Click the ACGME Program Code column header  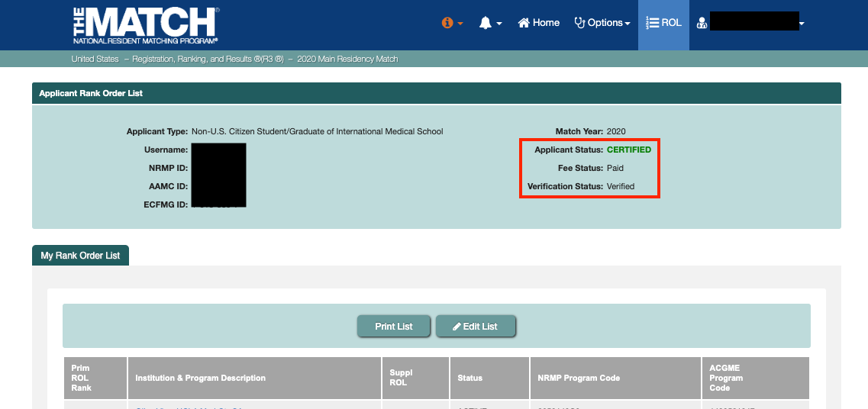(x=725, y=378)
